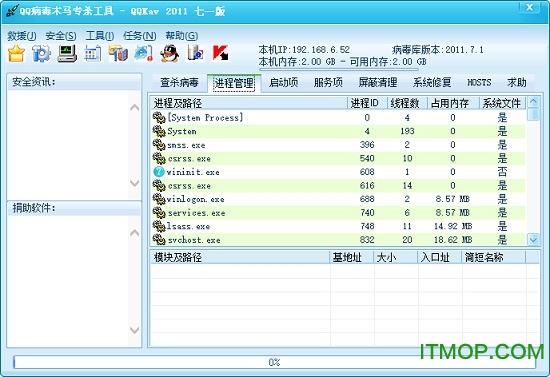Image resolution: width=550 pixels, height=377 pixels.
Task: Click the books and window toolbar icon
Action: [118, 54]
